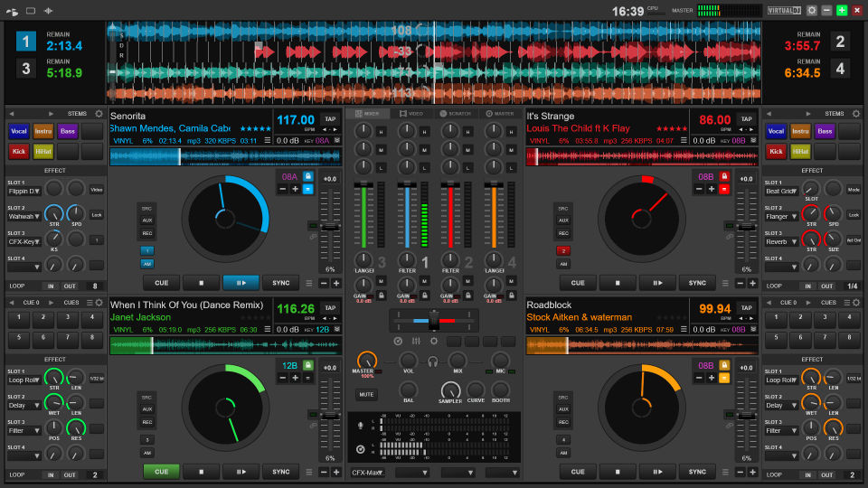Click the gear icon below the crossfader

point(434,341)
